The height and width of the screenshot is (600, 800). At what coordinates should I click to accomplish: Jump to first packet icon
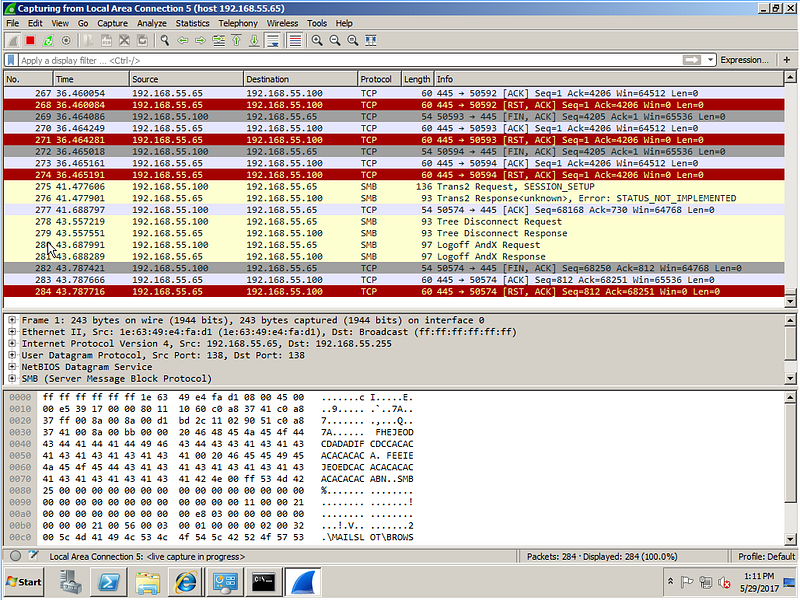tap(236, 41)
